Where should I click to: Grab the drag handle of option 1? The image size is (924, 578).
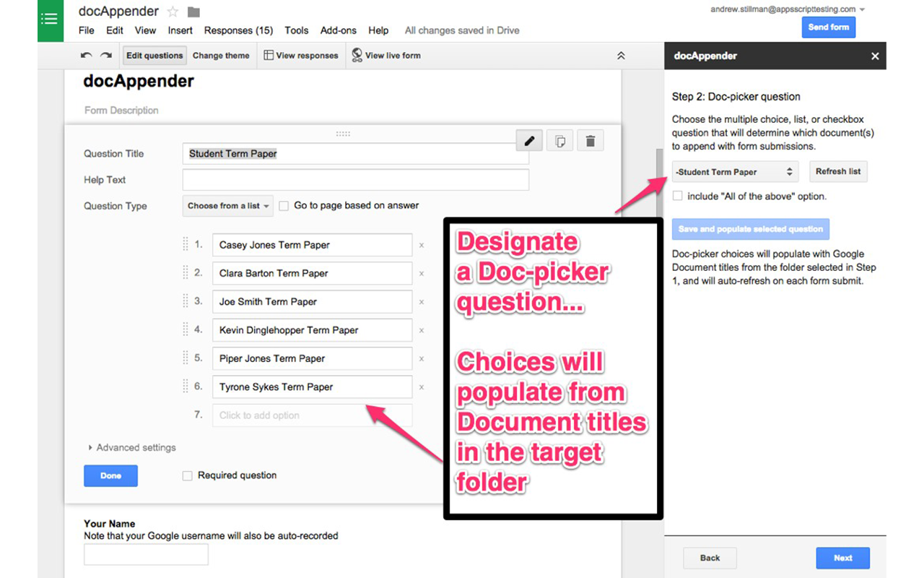(x=186, y=244)
